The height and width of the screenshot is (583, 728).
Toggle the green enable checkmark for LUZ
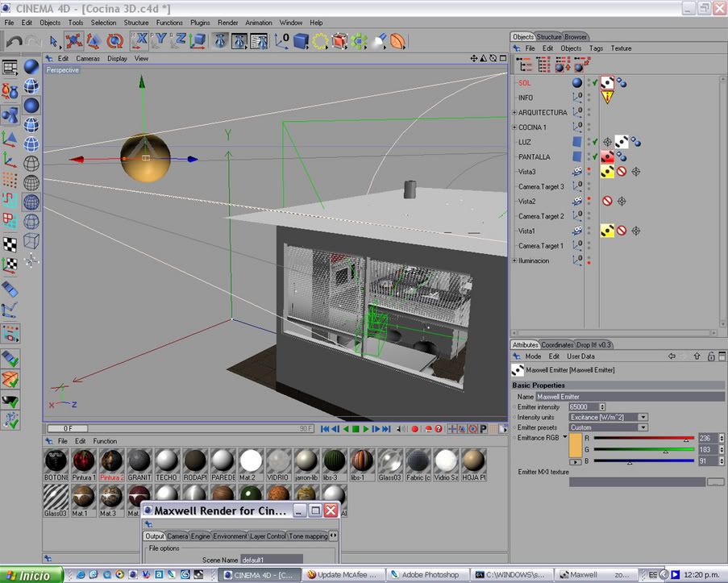click(x=595, y=141)
